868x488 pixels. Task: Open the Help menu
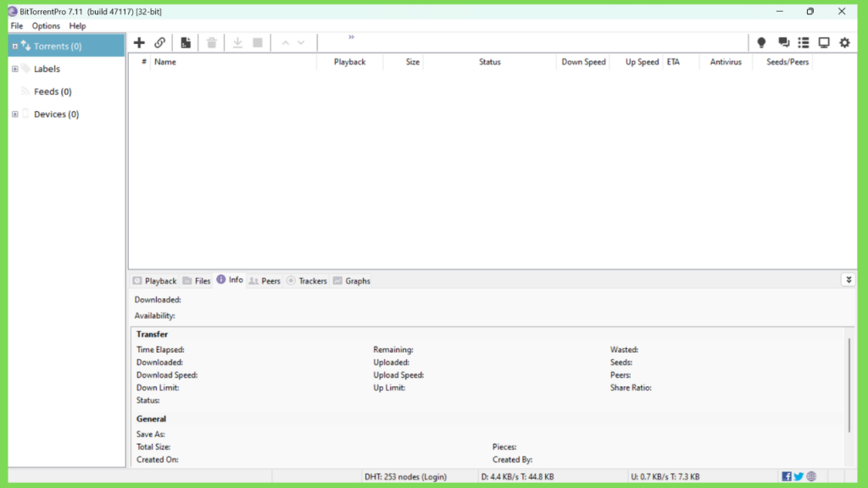[x=77, y=26]
